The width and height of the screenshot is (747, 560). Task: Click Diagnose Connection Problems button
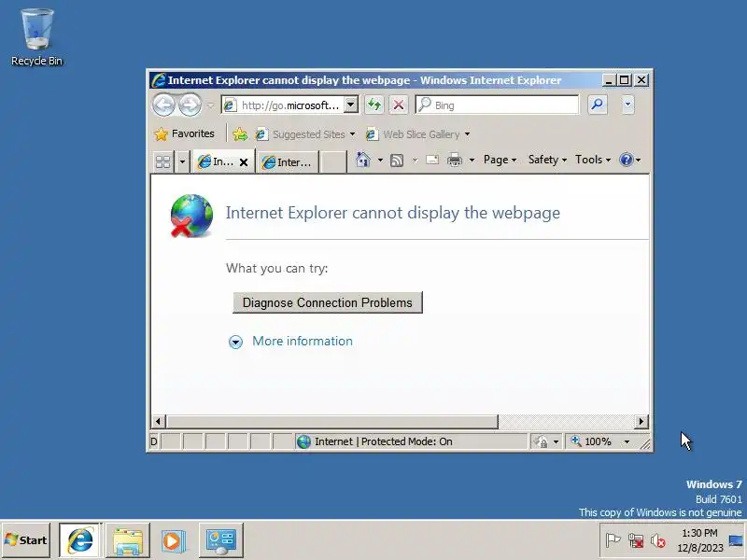tap(328, 302)
